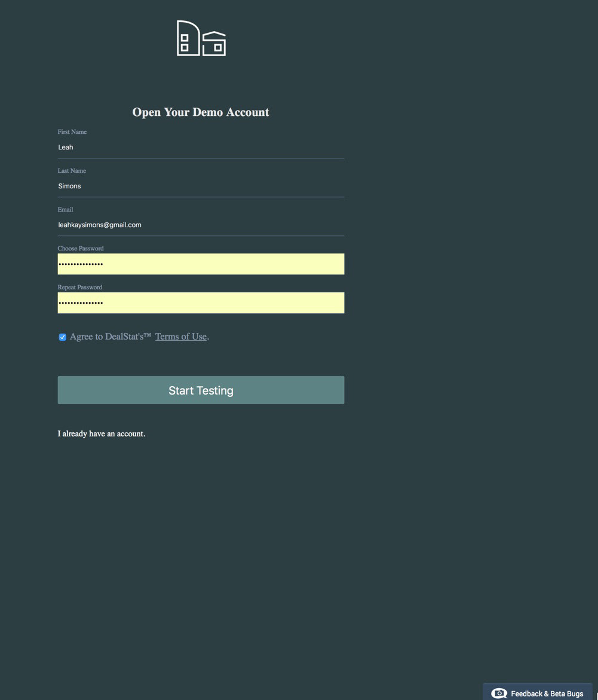Screen dimensions: 598x700
Task: Click the 'Agree to DealStat's™' text
Action: coord(111,337)
